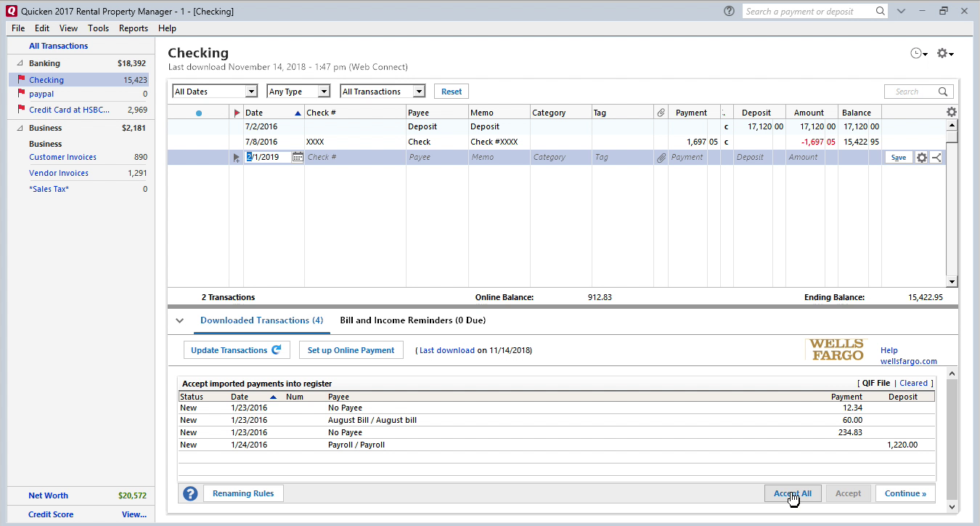Click the Wells Fargo logo
This screenshot has width=980, height=526.
pyautogui.click(x=836, y=349)
